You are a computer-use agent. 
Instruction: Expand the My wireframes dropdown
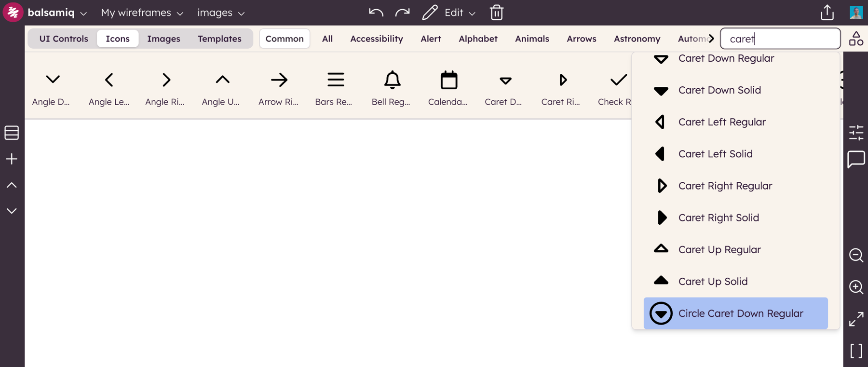pos(142,13)
